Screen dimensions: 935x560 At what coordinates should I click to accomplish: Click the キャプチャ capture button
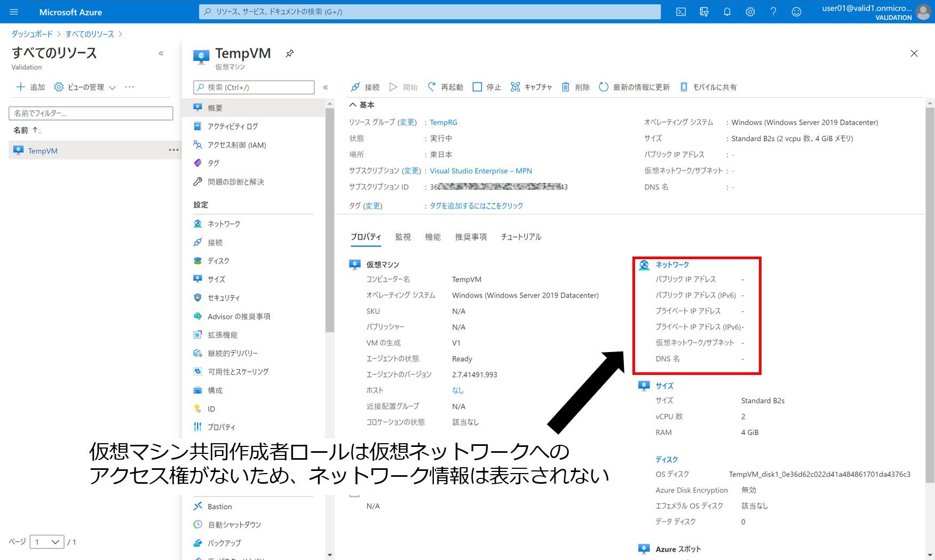(531, 87)
